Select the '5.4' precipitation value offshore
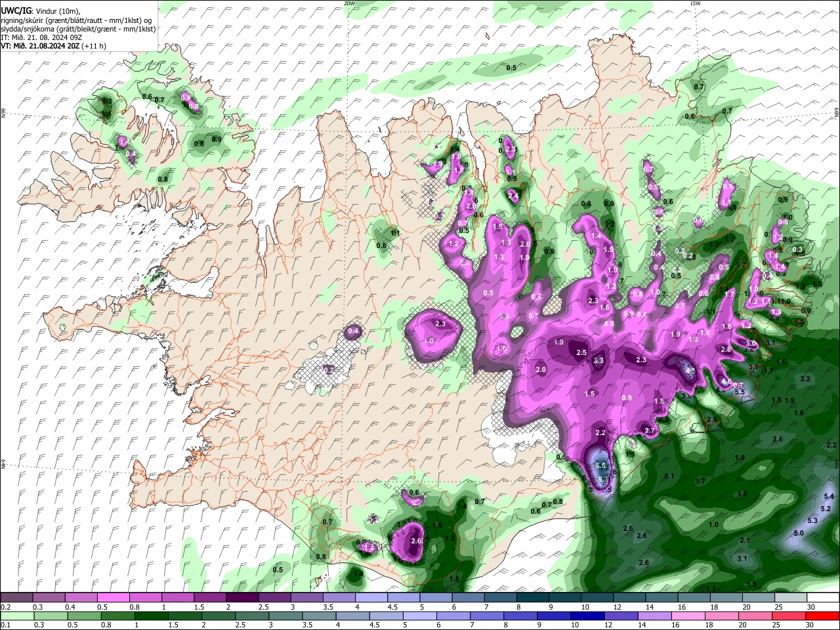 click(x=829, y=497)
